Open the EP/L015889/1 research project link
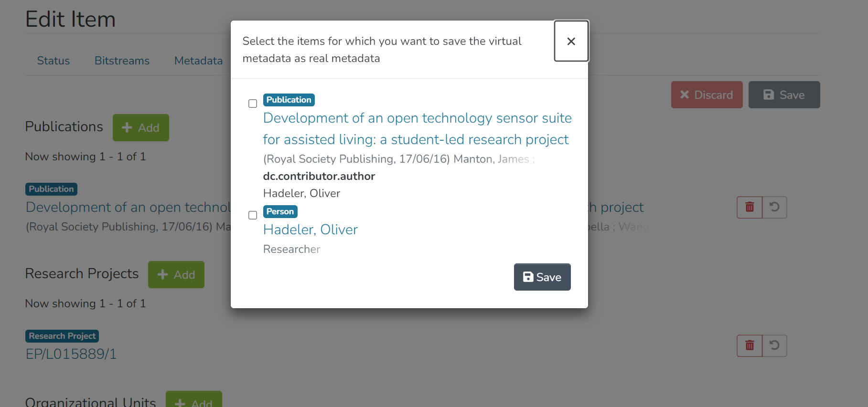868x407 pixels. click(x=71, y=354)
